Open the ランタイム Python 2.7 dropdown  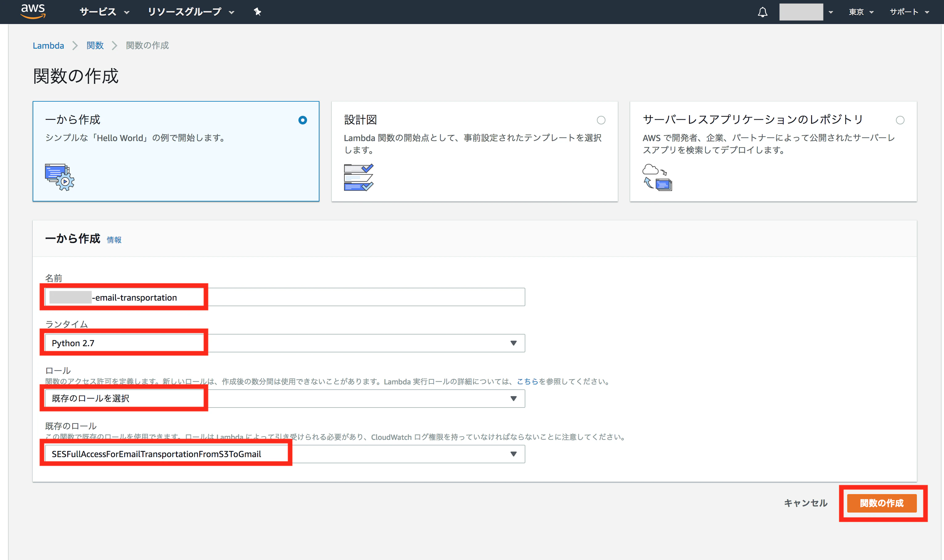pos(285,343)
